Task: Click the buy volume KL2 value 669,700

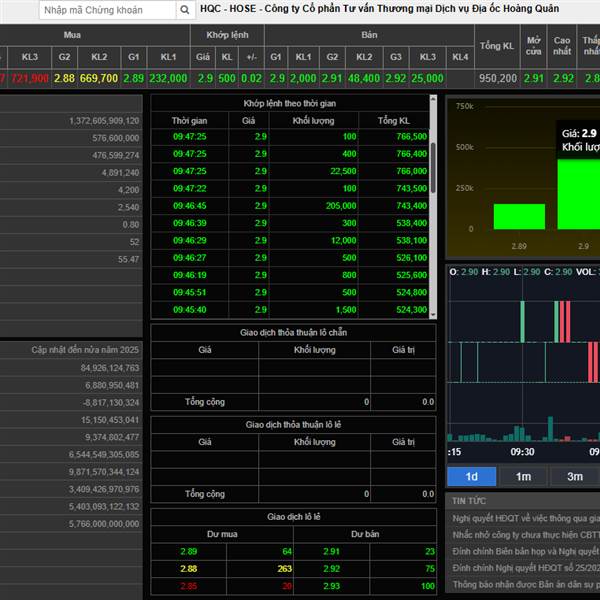Action: [99, 78]
